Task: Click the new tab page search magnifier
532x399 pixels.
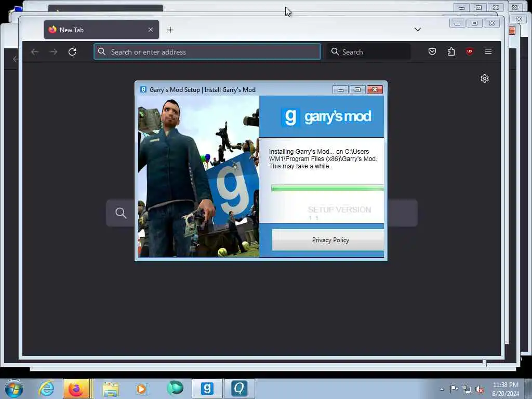Action: [x=121, y=212]
